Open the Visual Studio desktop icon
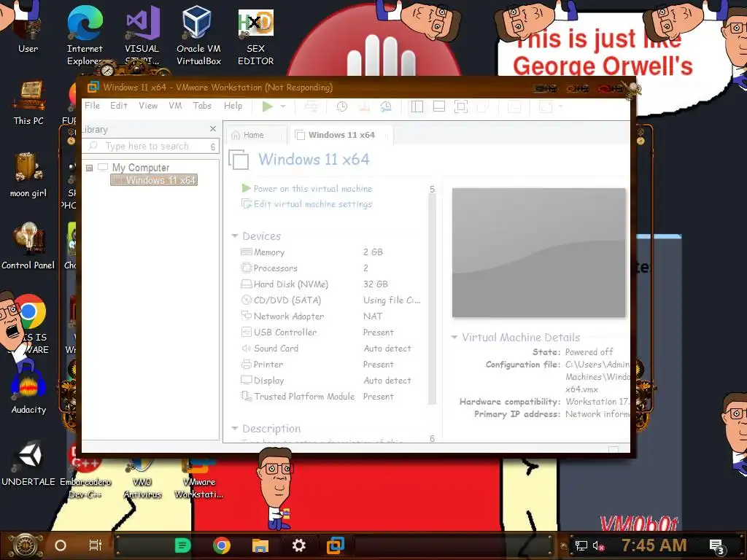This screenshot has height=560, width=747. click(142, 36)
